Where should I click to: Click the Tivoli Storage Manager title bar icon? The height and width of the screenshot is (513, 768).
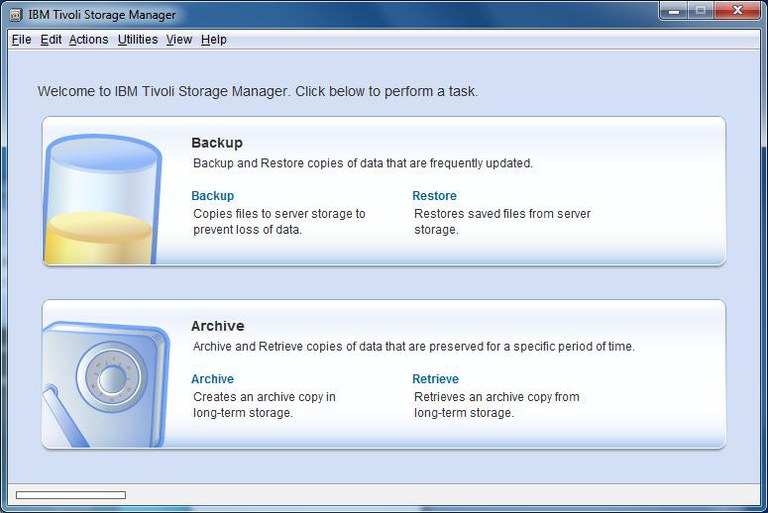coord(16,14)
